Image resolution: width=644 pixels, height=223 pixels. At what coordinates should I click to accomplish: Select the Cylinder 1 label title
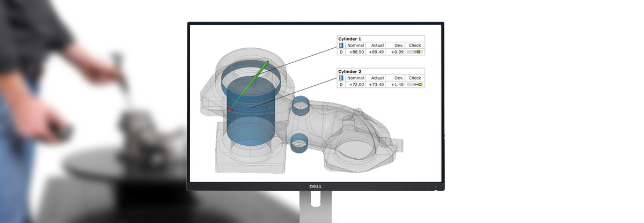click(x=350, y=39)
